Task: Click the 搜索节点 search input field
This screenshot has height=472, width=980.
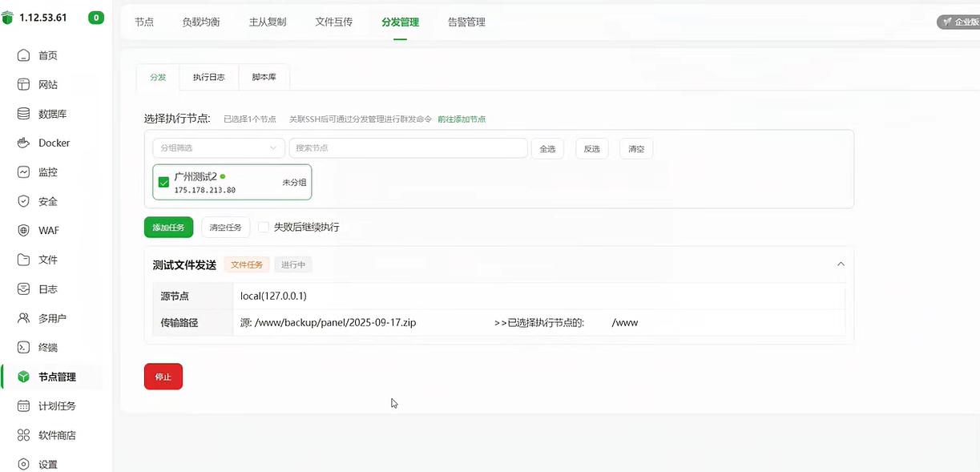Action: (409, 148)
